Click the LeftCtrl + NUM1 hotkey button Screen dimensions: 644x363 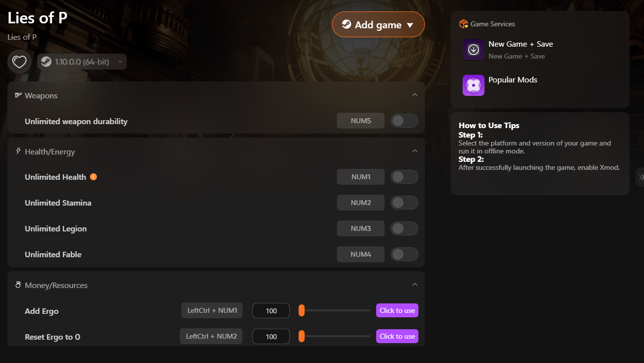(212, 310)
